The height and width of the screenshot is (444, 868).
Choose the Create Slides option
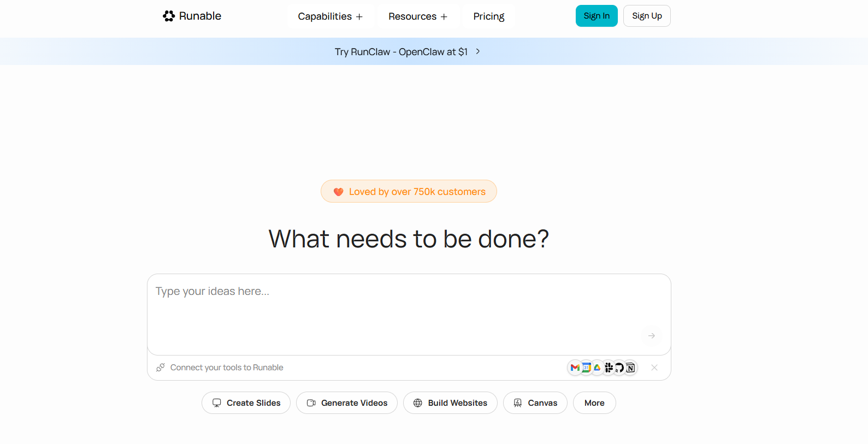[246, 403]
